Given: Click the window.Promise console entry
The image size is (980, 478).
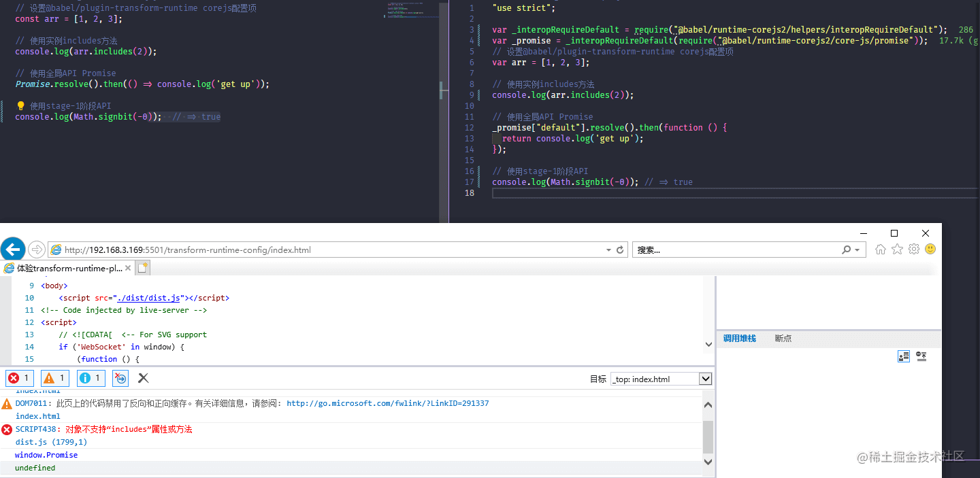Looking at the screenshot, I should pos(46,455).
